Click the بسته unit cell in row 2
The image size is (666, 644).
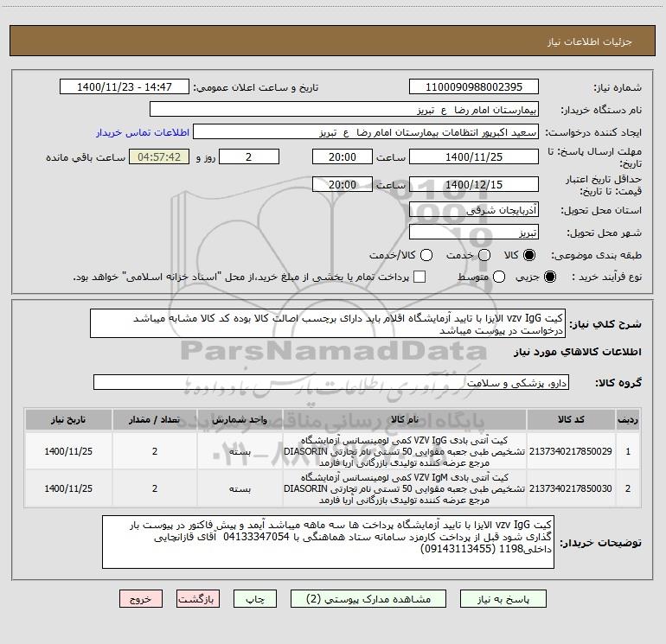(240, 488)
